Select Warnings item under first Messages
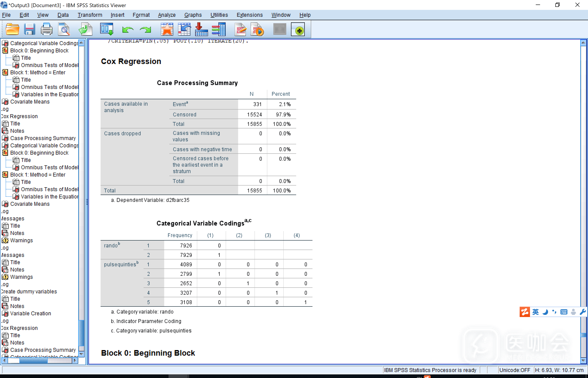Image resolution: width=588 pixels, height=378 pixels. coord(21,240)
